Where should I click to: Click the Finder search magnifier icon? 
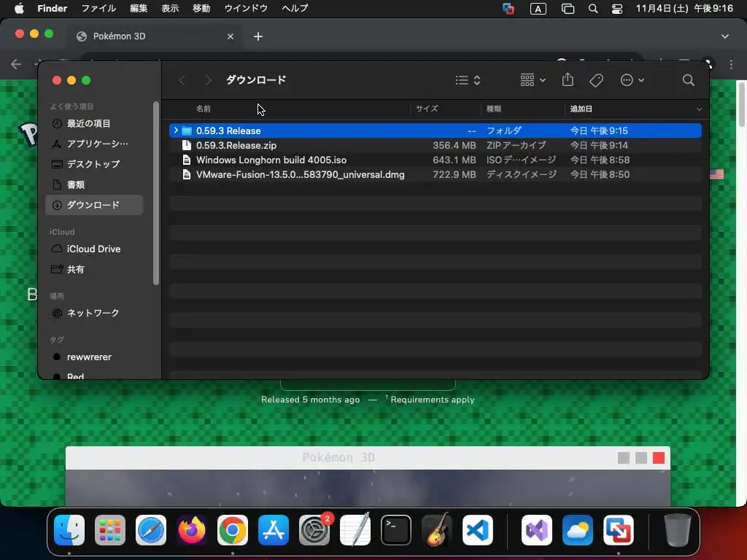click(x=689, y=80)
